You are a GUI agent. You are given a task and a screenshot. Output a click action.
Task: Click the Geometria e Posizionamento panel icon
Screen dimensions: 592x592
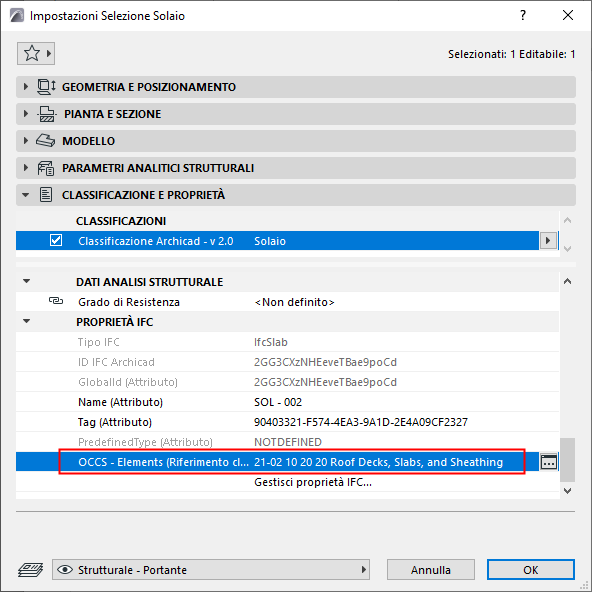pyautogui.click(x=46, y=87)
